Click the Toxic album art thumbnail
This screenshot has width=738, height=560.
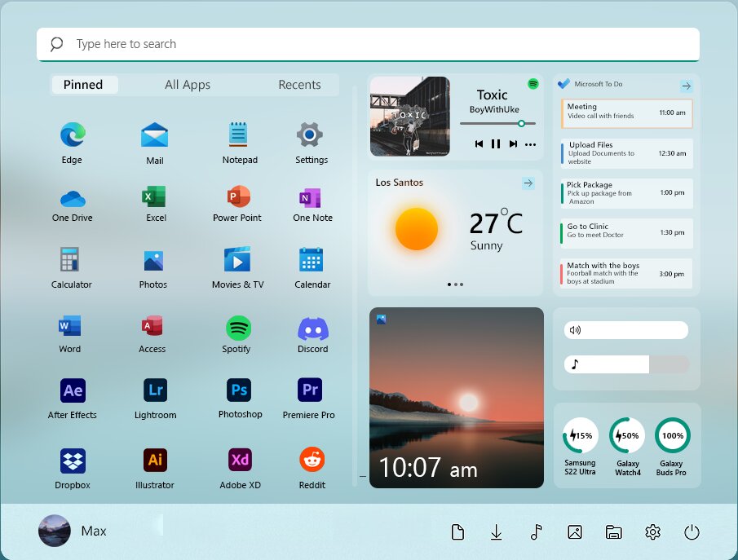(410, 117)
